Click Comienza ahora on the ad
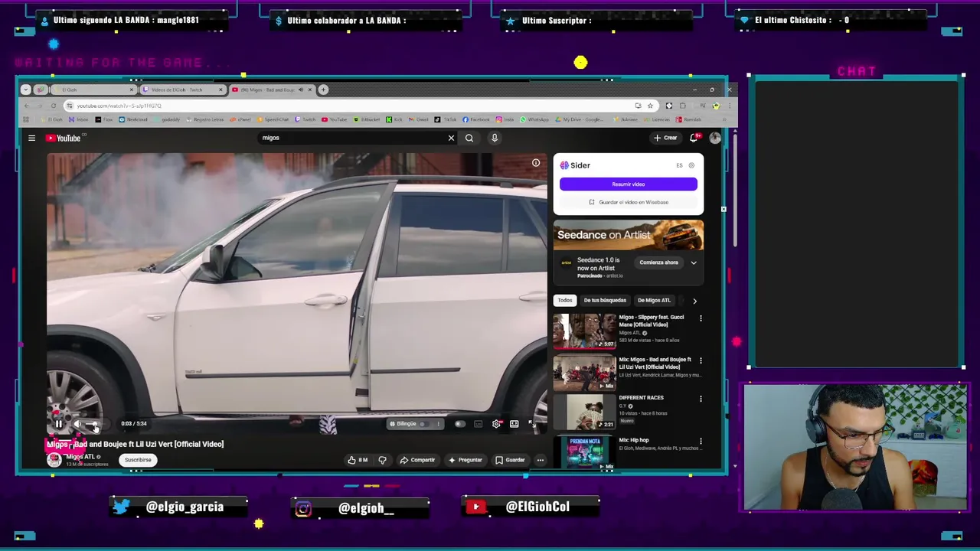Screen dimensions: 980x551 point(658,262)
